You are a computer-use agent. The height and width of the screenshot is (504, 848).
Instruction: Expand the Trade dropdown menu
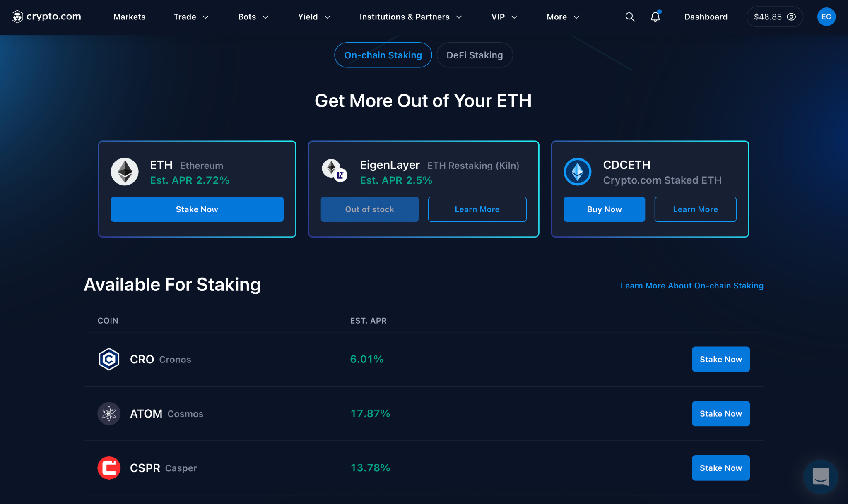(x=190, y=17)
